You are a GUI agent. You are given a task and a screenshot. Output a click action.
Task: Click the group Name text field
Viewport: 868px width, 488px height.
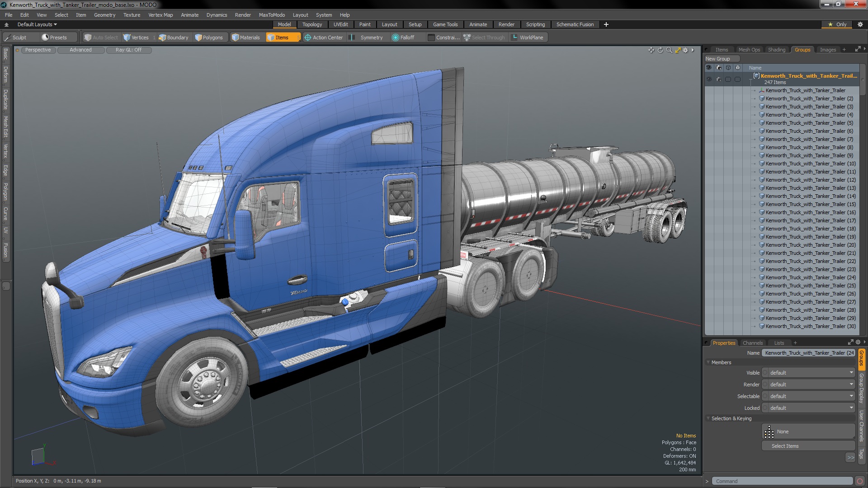[808, 353]
